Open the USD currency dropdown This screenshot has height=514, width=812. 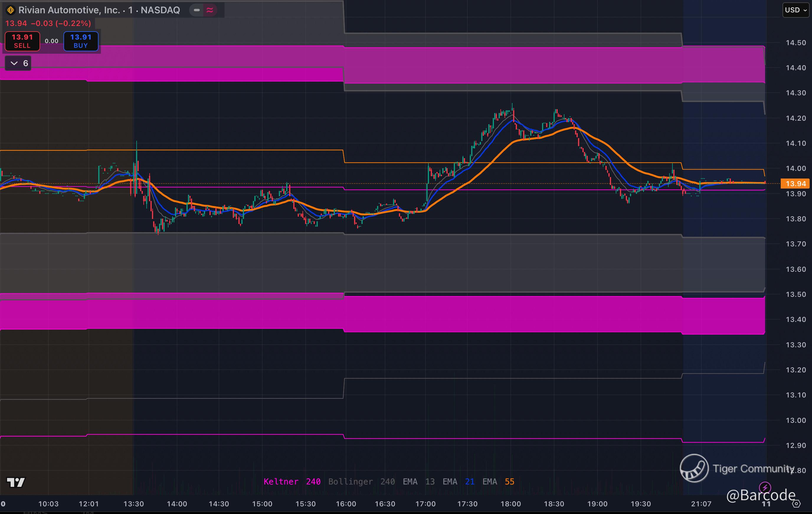click(795, 10)
